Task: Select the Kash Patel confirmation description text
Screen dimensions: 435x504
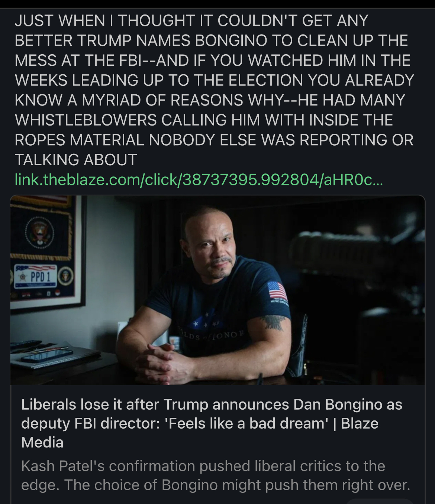Action: coord(216,475)
